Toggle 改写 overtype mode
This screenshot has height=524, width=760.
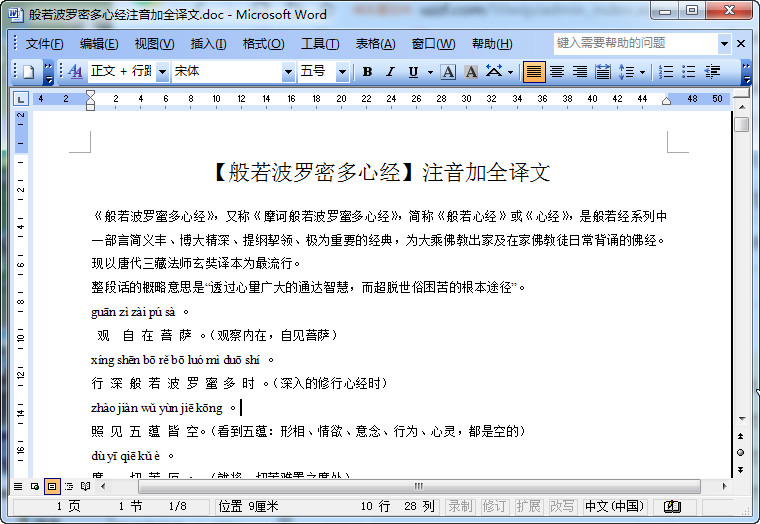[561, 507]
